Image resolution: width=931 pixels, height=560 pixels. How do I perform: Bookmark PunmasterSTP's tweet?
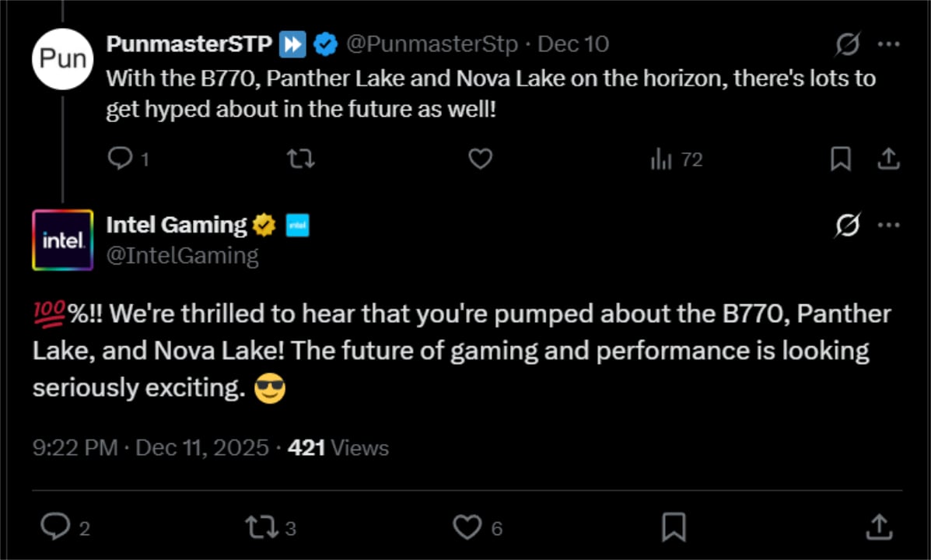(841, 159)
